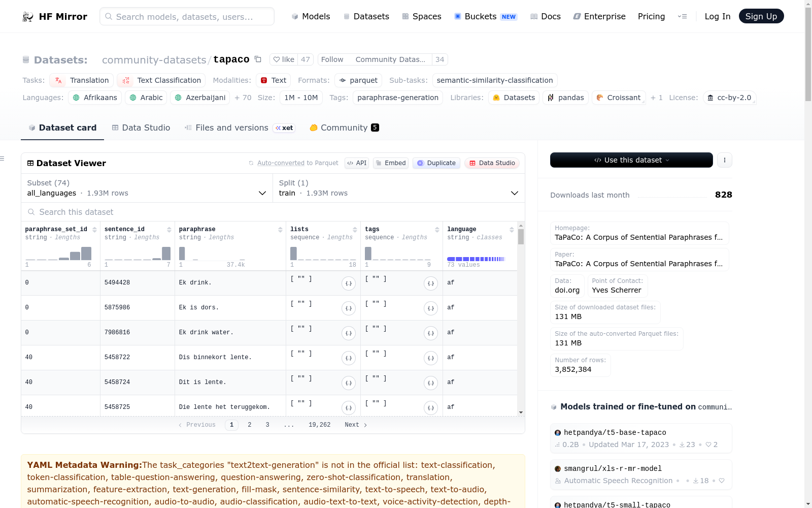812x508 pixels.
Task: Open the more navigation menu icon
Action: (682, 16)
